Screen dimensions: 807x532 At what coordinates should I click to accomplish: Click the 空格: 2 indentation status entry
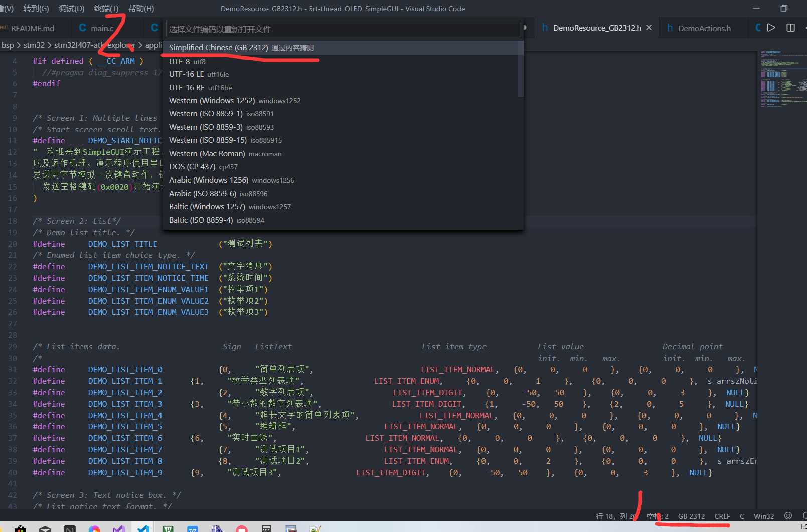coord(658,516)
